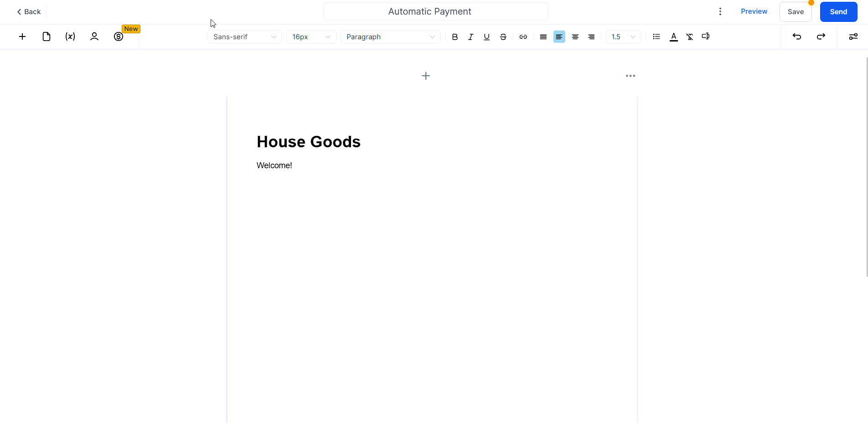Open the three-dot options menu
The image size is (868, 424).
pos(720,11)
